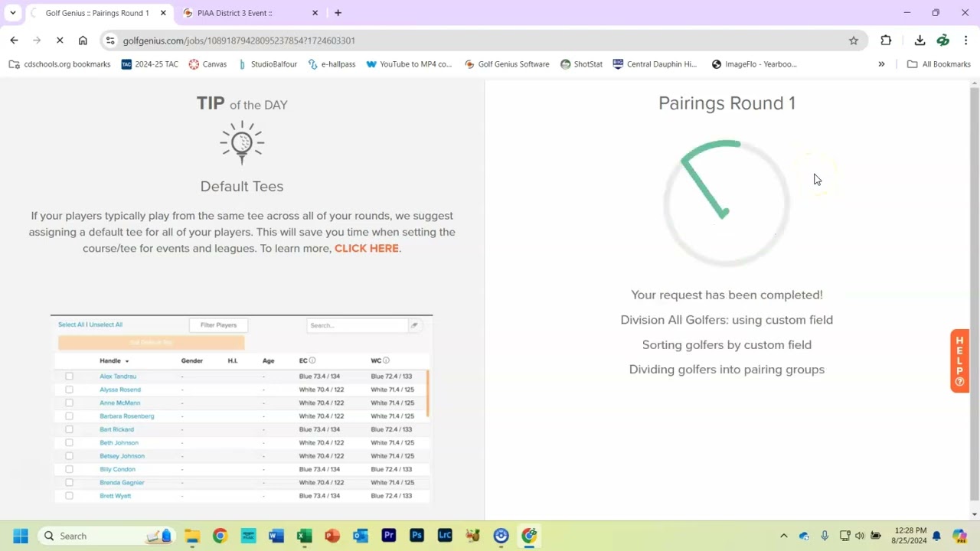This screenshot has width=980, height=551.
Task: Close the Golf Genius Pairings Round 1 tab
Action: click(163, 13)
